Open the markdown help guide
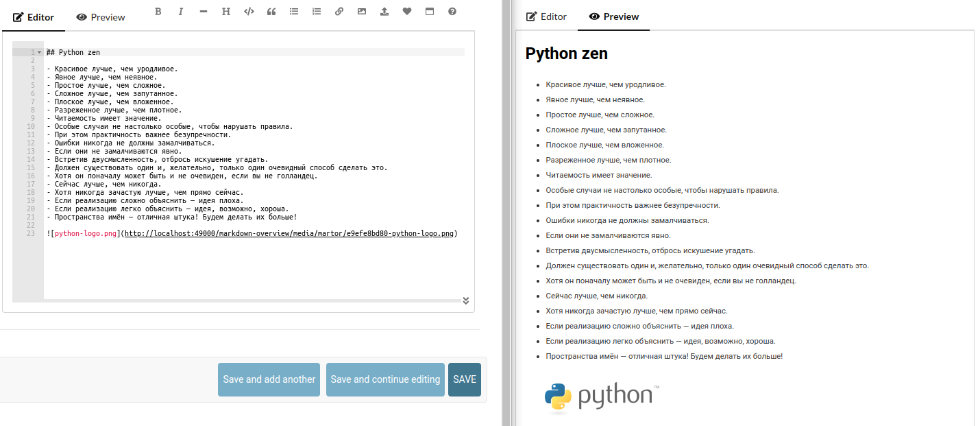 pyautogui.click(x=452, y=12)
